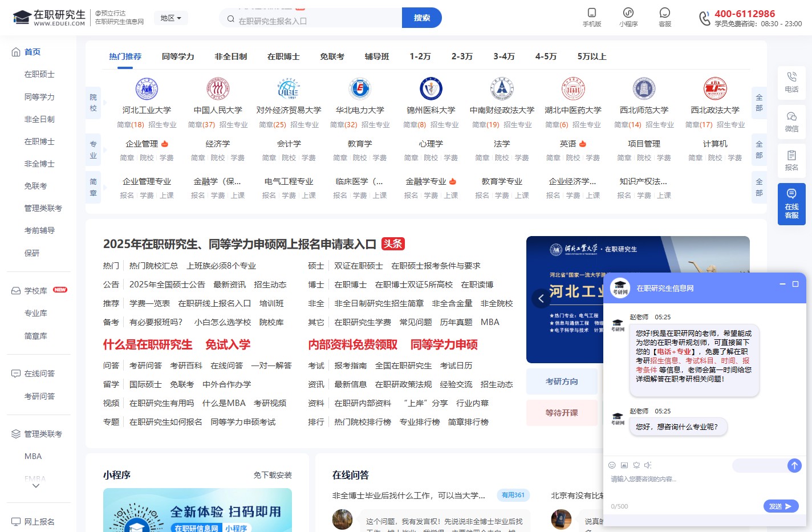Click sound mute icon in chat toolbar
Image resolution: width=812 pixels, height=532 pixels.
(x=648, y=465)
